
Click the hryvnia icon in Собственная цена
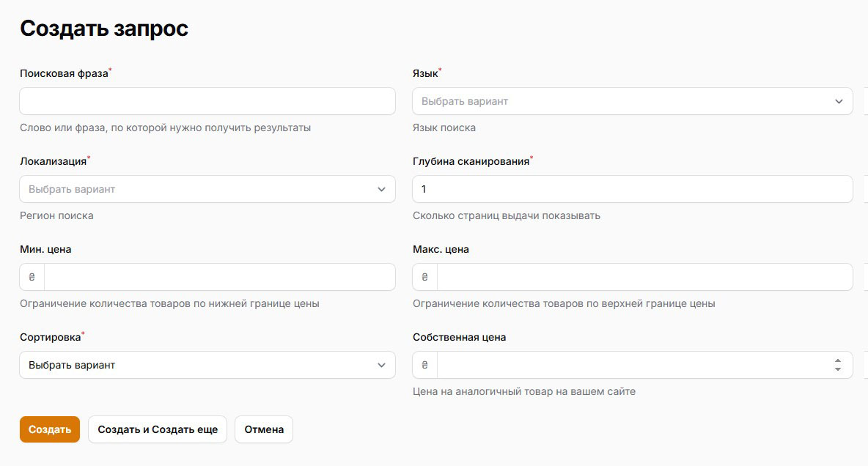point(425,366)
